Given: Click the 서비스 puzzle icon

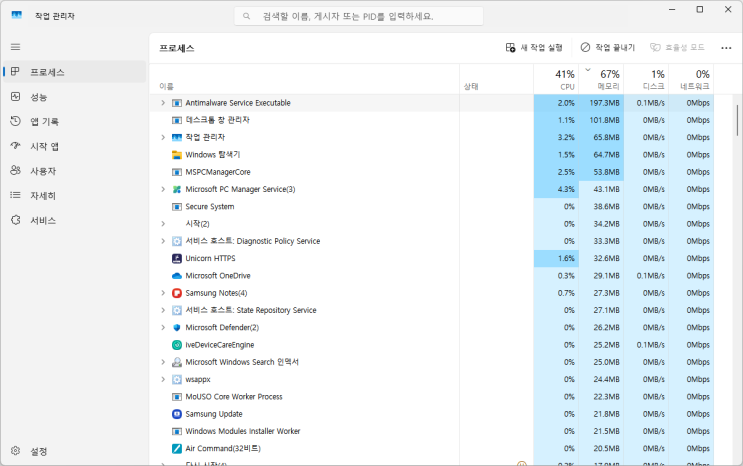Looking at the screenshot, I should click(15, 220).
